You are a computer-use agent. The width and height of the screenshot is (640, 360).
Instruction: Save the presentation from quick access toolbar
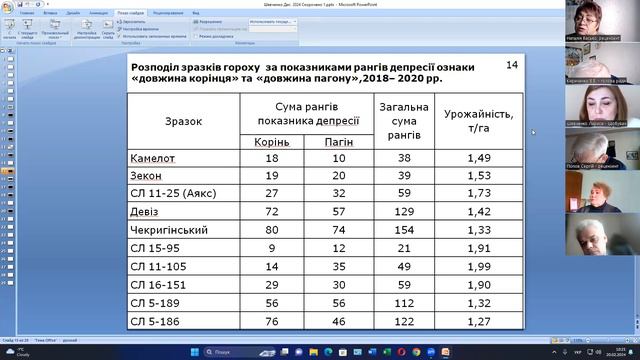(x=20, y=4)
